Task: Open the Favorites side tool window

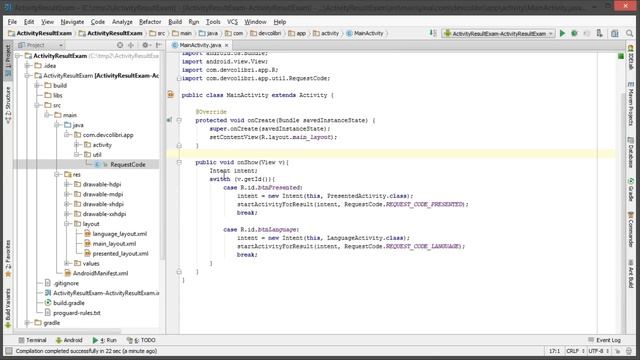Action: click(8, 258)
